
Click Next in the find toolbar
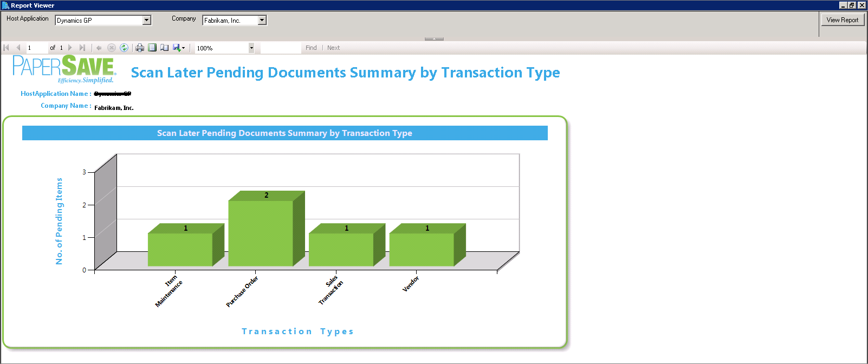pyautogui.click(x=333, y=48)
